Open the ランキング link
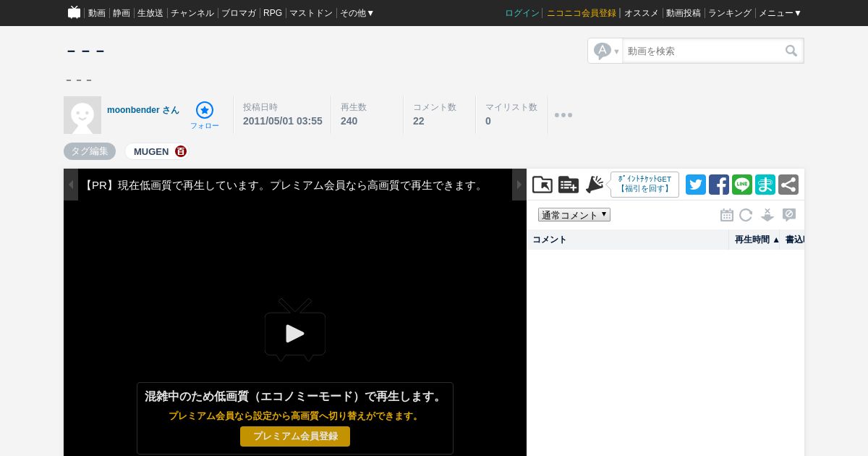The height and width of the screenshot is (456, 868). [730, 13]
